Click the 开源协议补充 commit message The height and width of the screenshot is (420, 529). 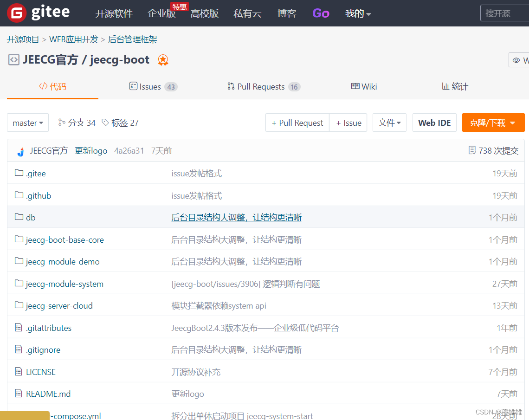[x=196, y=372]
